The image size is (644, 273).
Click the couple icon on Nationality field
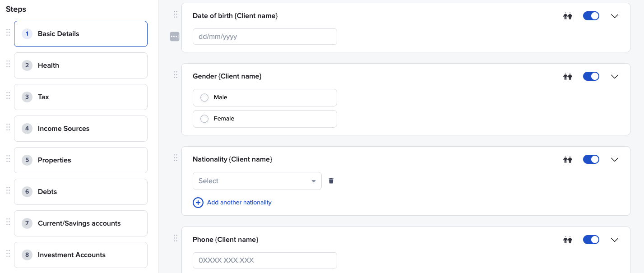567,160
